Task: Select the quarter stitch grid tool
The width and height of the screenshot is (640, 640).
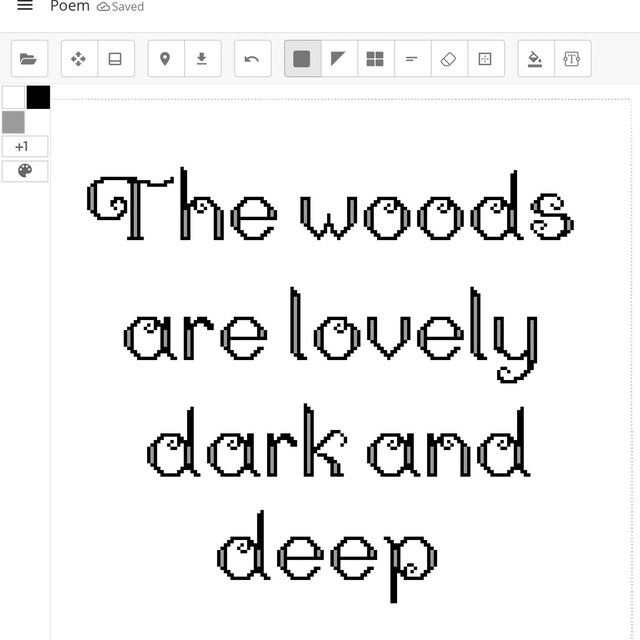Action: [376, 59]
